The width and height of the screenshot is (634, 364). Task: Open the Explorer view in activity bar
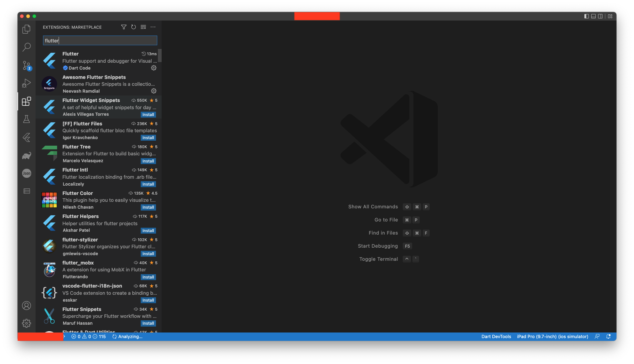(27, 29)
